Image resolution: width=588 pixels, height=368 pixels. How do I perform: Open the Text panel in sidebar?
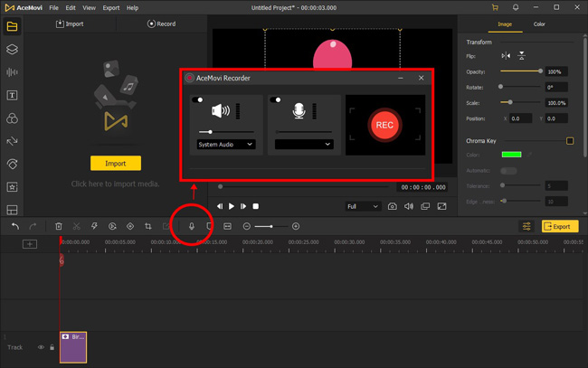click(x=12, y=95)
